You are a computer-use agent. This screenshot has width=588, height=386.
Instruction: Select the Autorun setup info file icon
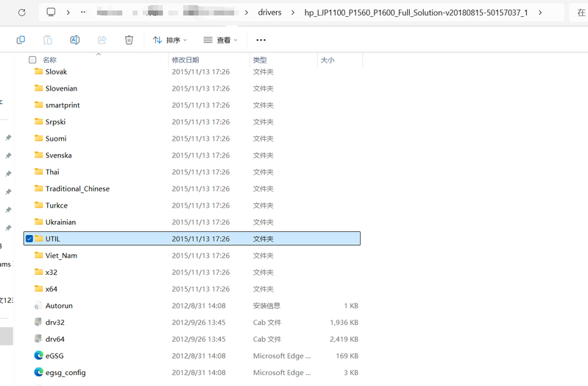coord(39,306)
